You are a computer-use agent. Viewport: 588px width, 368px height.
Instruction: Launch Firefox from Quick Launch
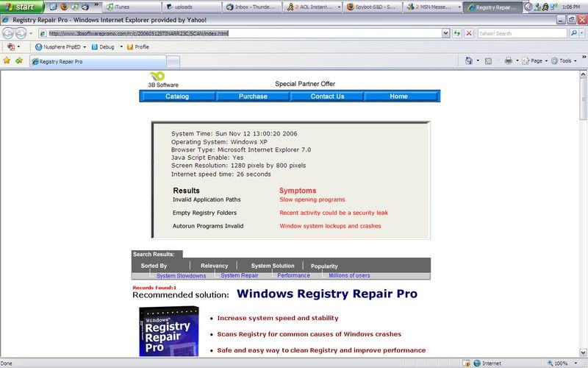[65, 7]
